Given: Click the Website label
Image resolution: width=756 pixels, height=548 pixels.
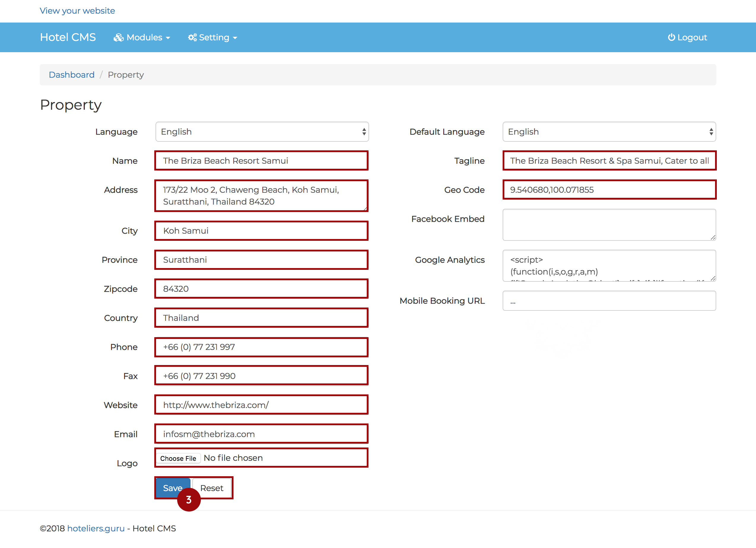Looking at the screenshot, I should 121,405.
